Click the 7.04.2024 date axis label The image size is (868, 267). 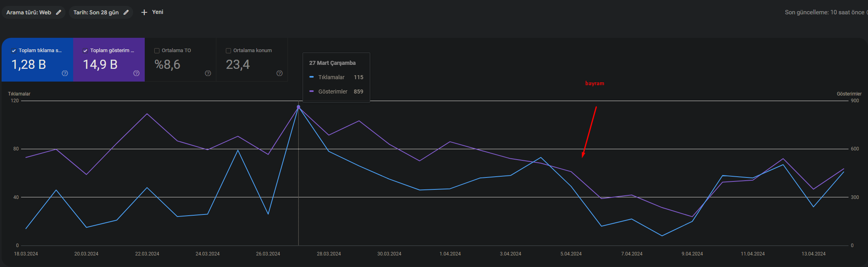(632, 254)
